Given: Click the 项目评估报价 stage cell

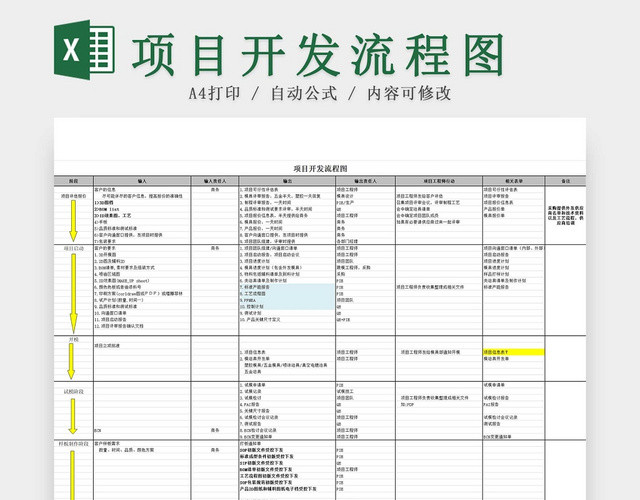Looking at the screenshot, I should pyautogui.click(x=73, y=196).
